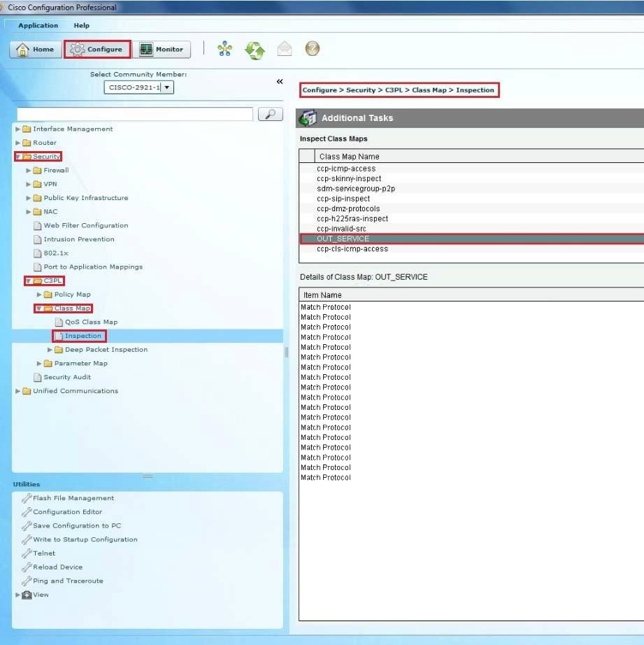Click the Security Audit page icon
The image size is (644, 645).
click(x=38, y=377)
